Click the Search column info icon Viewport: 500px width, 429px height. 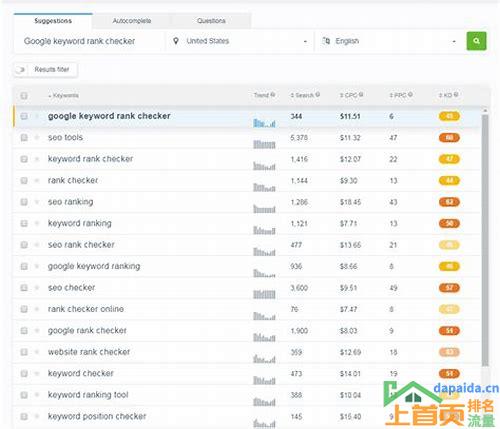pyautogui.click(x=318, y=95)
